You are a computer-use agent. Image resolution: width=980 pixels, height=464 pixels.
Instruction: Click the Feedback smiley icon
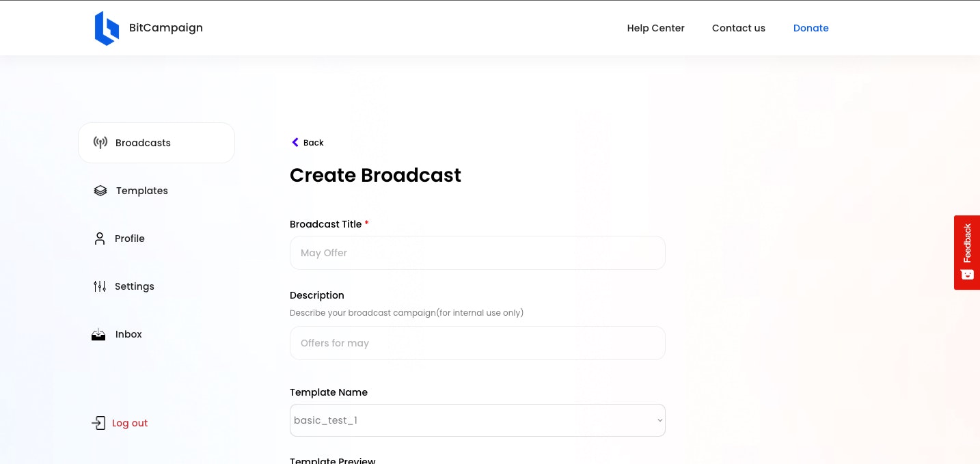[x=967, y=274]
